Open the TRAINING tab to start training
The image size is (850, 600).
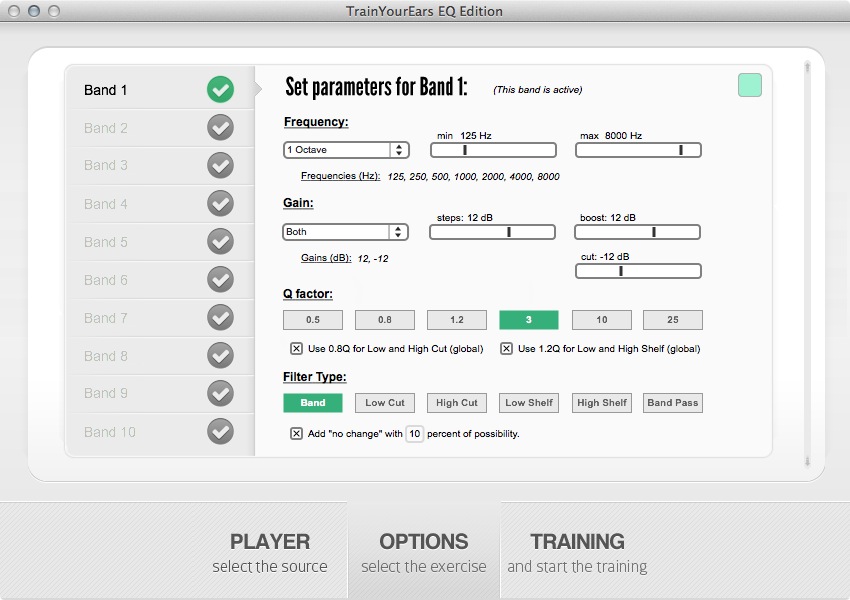(577, 552)
